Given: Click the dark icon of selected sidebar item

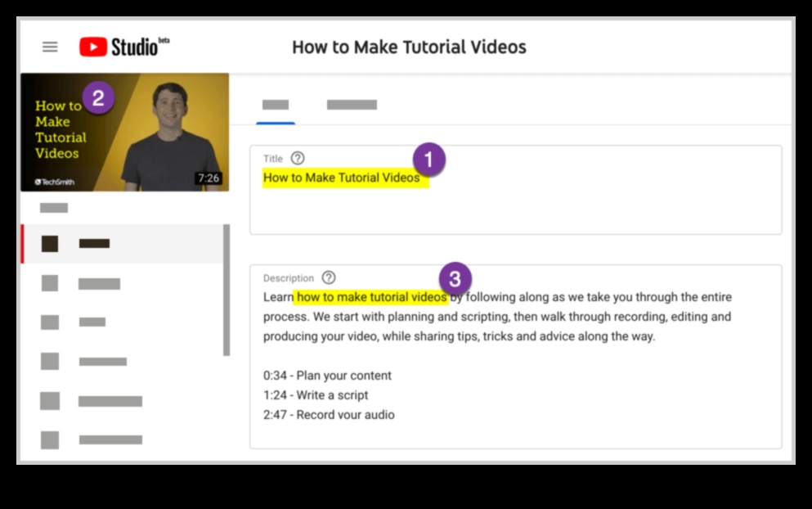Looking at the screenshot, I should [x=50, y=243].
